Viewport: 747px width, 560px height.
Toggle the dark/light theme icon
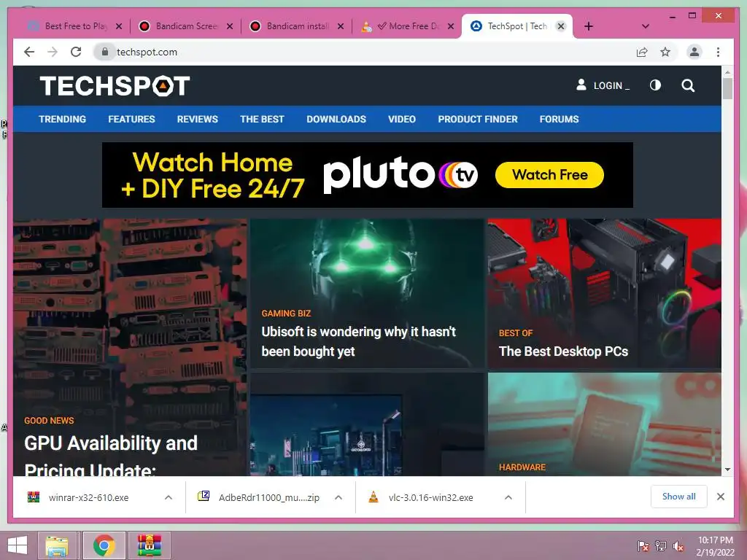[656, 85]
